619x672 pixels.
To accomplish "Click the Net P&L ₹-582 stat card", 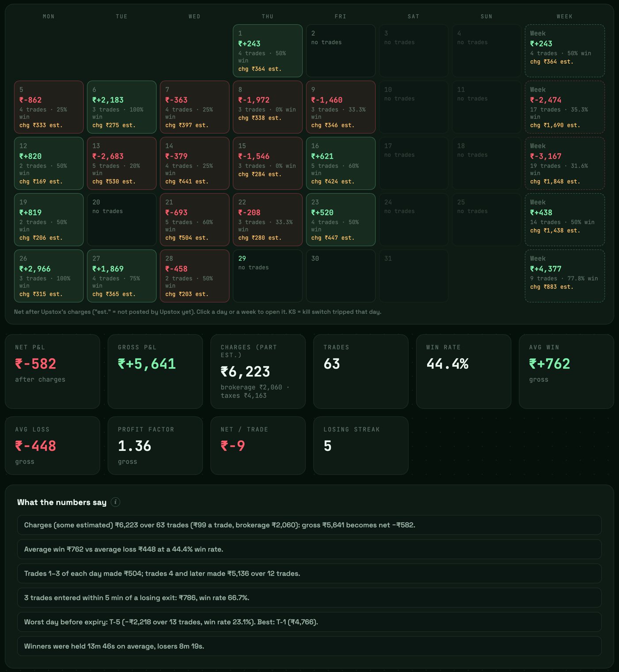I will click(52, 372).
